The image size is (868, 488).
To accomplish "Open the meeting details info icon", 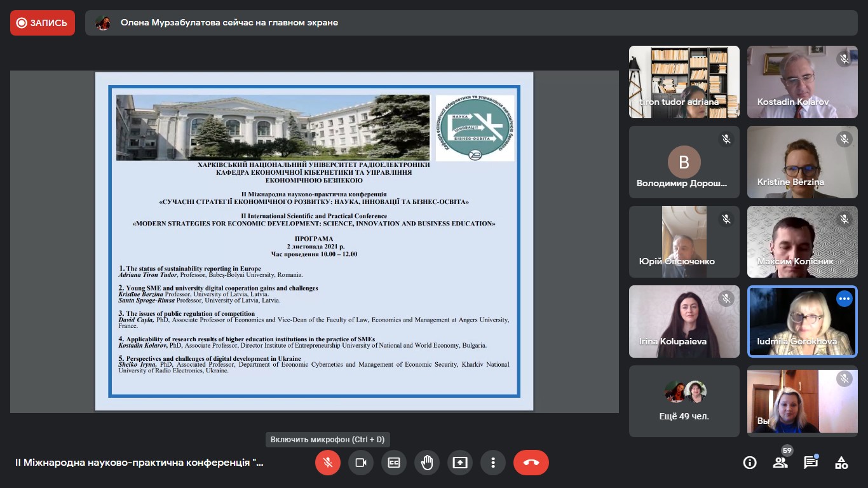I will pos(750,463).
